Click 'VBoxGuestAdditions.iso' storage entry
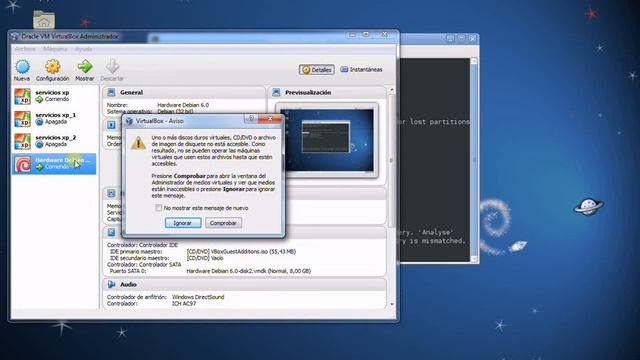640x360 pixels. pyautogui.click(x=241, y=251)
